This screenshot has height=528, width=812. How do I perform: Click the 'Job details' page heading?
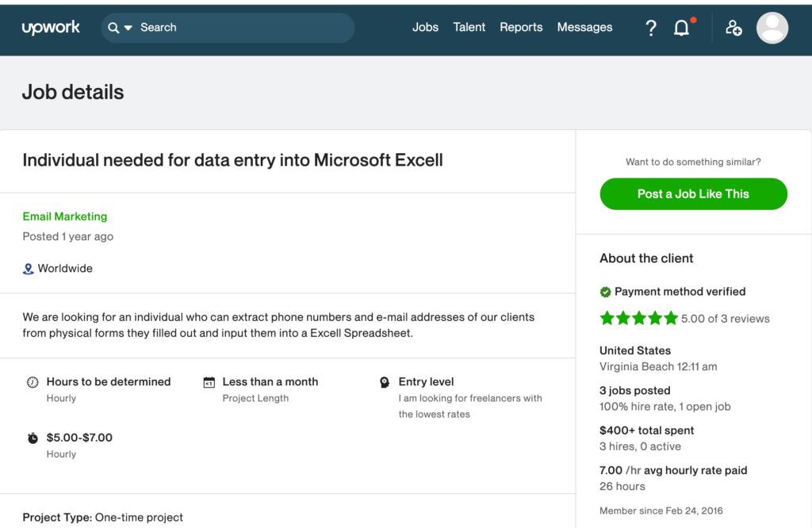(73, 92)
